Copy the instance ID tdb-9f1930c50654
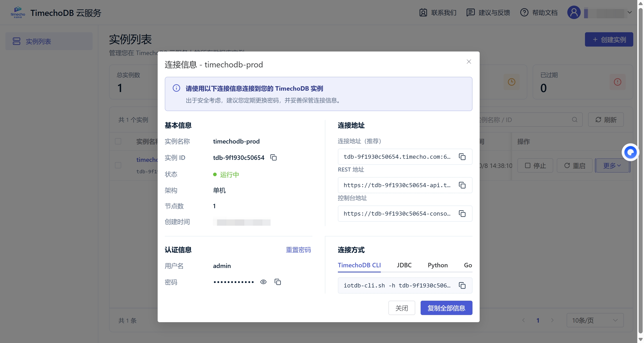The height and width of the screenshot is (343, 644). coord(273,157)
